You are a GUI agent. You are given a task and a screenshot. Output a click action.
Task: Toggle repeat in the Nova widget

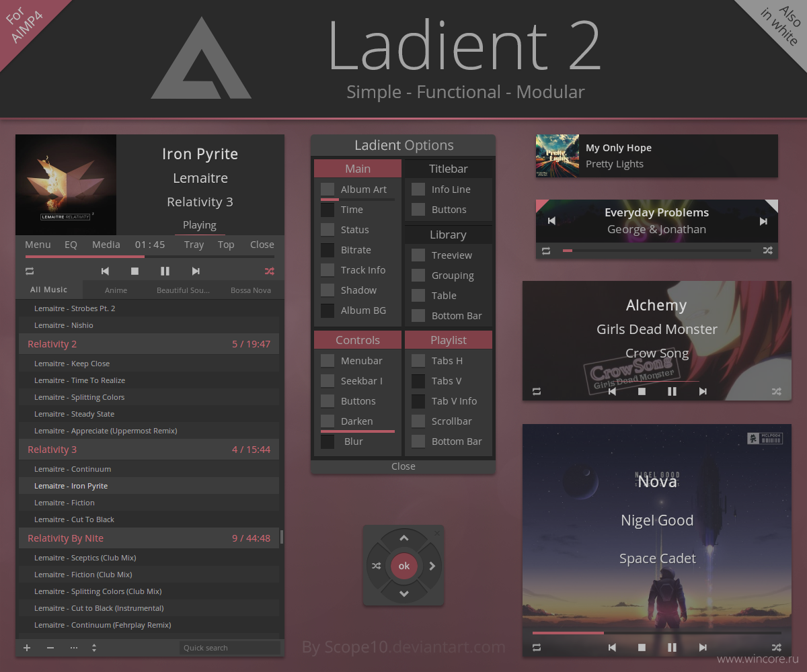(537, 648)
